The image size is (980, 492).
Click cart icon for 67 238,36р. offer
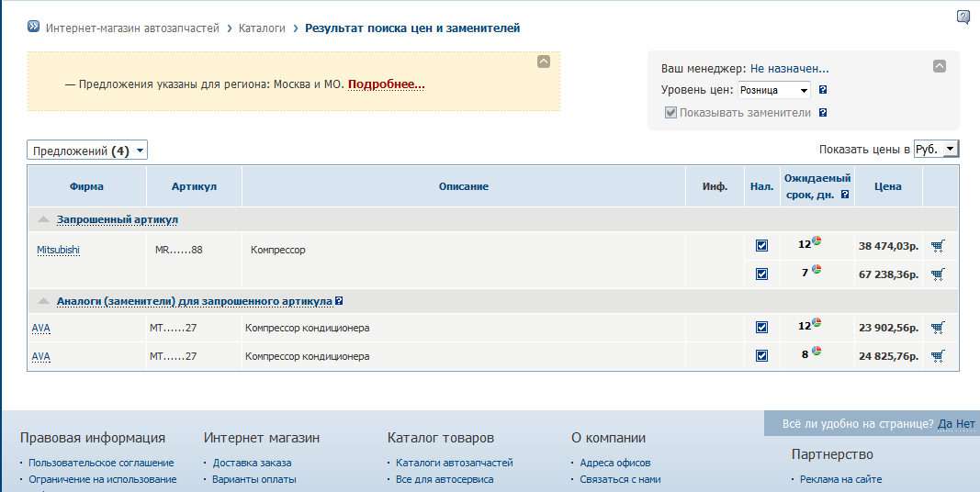pyautogui.click(x=937, y=274)
